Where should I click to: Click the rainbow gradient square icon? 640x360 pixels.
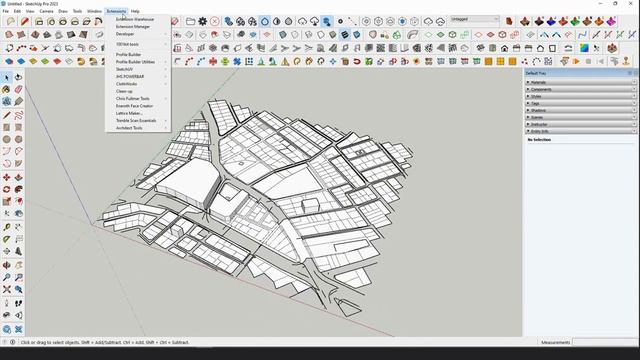584,48
